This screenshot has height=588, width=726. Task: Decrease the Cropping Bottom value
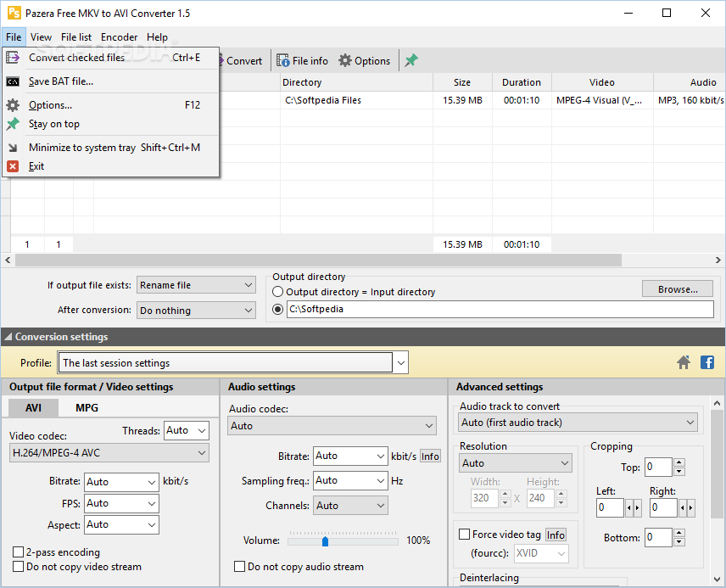tap(679, 542)
